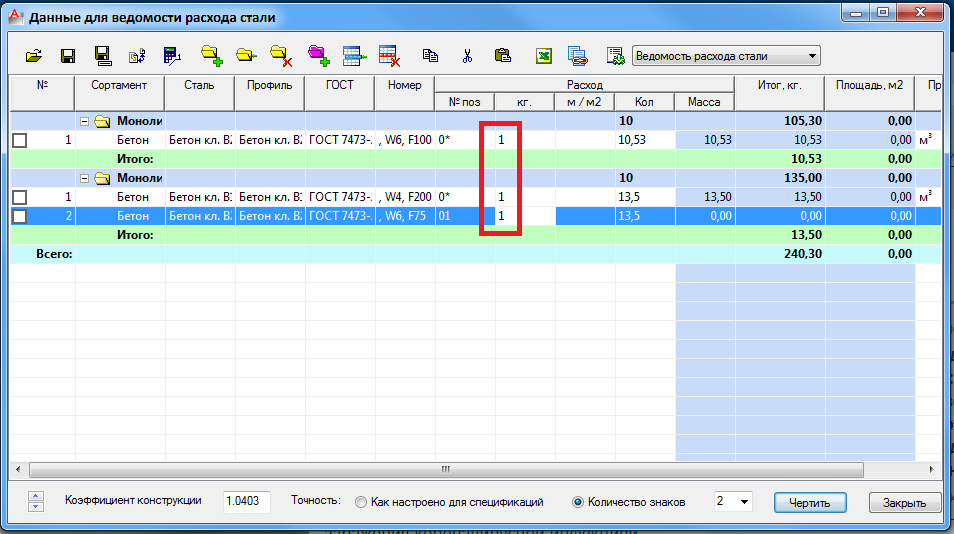Click the calculator icon in toolbar
Screen dimensions: 954x534
[x=172, y=56]
